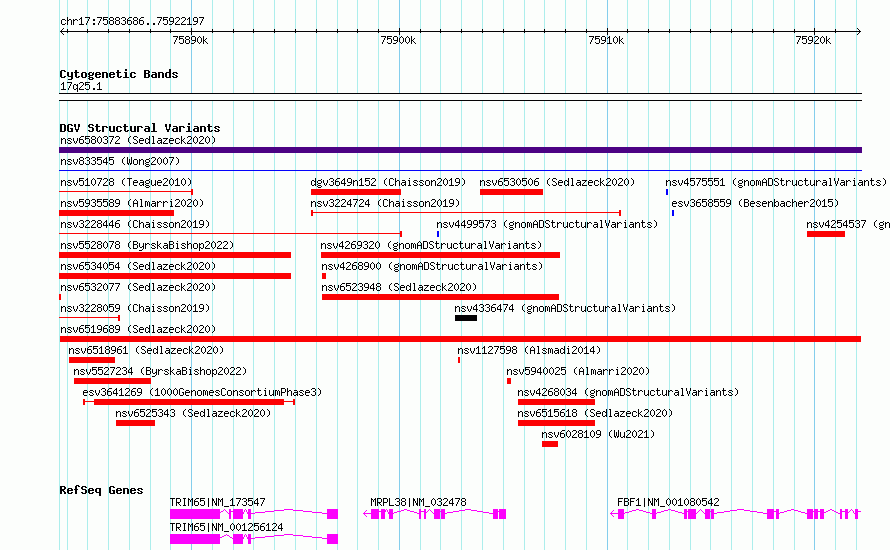Click the ruler's right arrow end
Screen dimensions: 890x550
(x=859, y=32)
